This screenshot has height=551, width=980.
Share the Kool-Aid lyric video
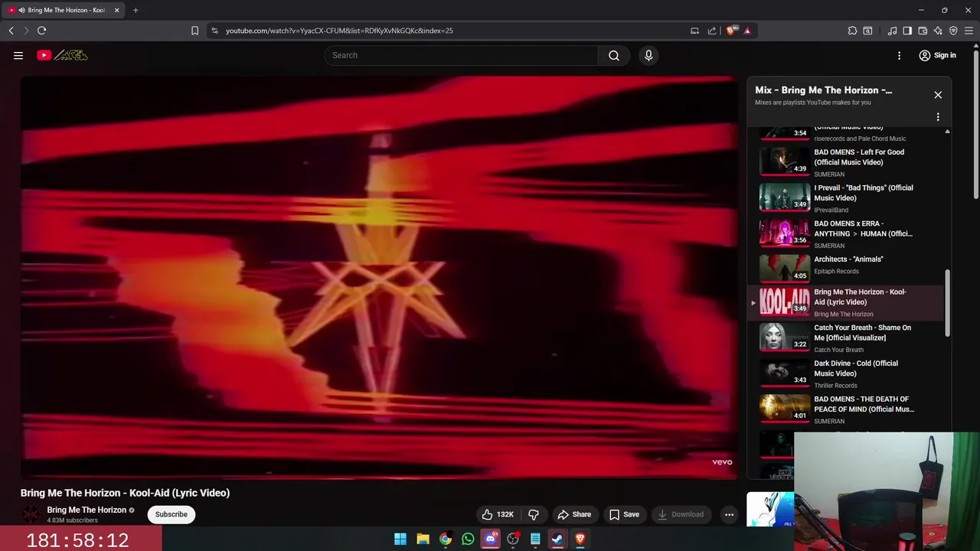pyautogui.click(x=574, y=514)
